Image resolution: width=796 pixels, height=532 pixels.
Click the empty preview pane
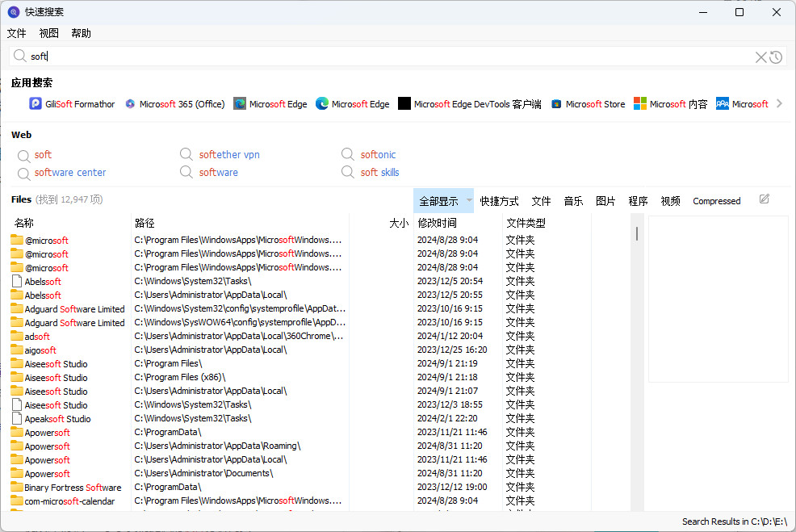718,299
